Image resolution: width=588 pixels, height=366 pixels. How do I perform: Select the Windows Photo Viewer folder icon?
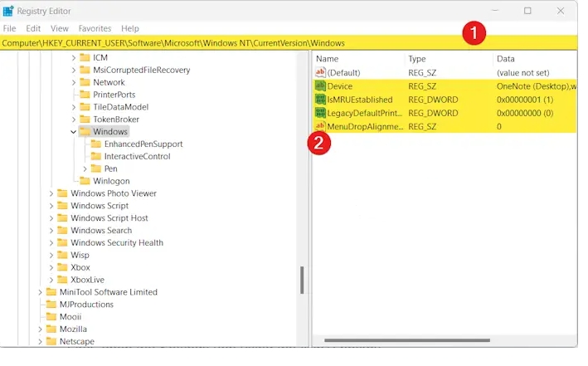point(63,193)
